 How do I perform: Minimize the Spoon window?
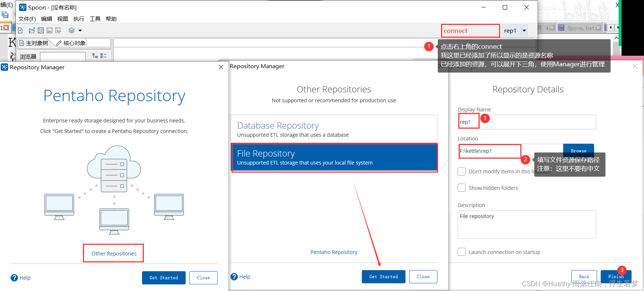pos(484,7)
